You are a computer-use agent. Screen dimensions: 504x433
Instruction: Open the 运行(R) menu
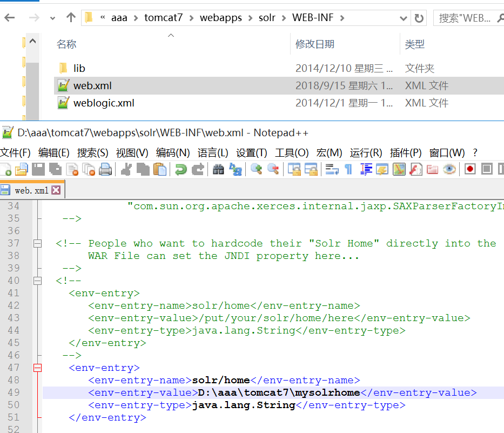(366, 152)
